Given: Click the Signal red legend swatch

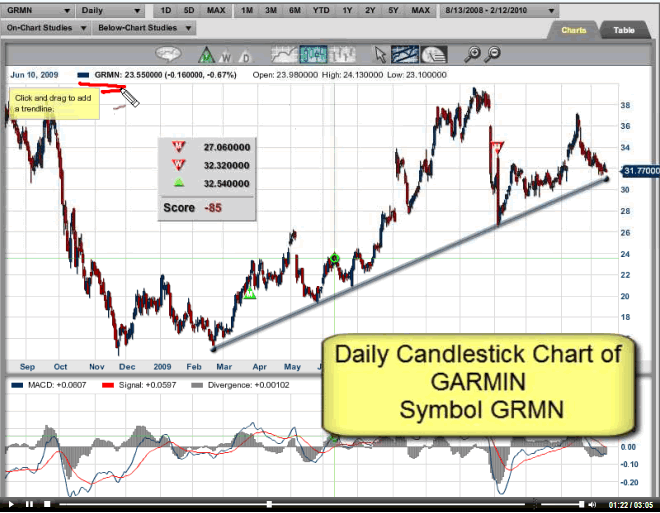Looking at the screenshot, I should pos(108,385).
